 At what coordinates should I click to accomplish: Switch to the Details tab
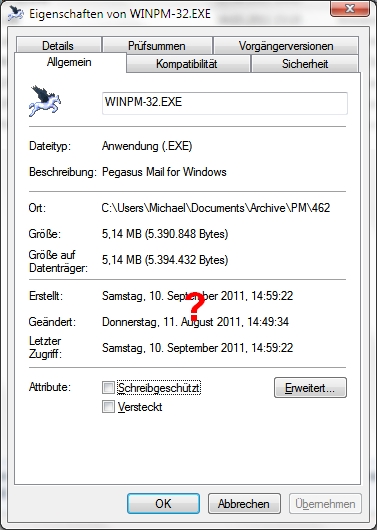coord(58,46)
